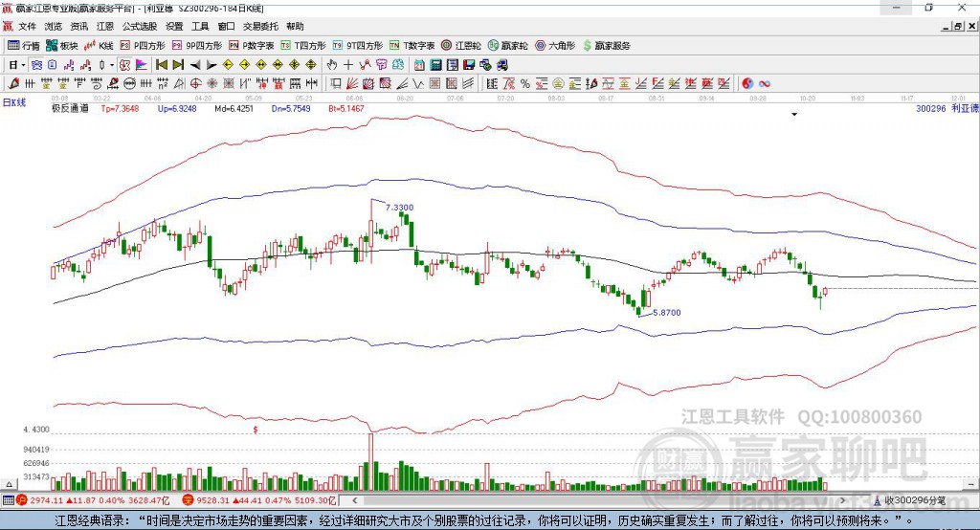Click the 日K线 label
The width and height of the screenshot is (980, 530).
14,102
